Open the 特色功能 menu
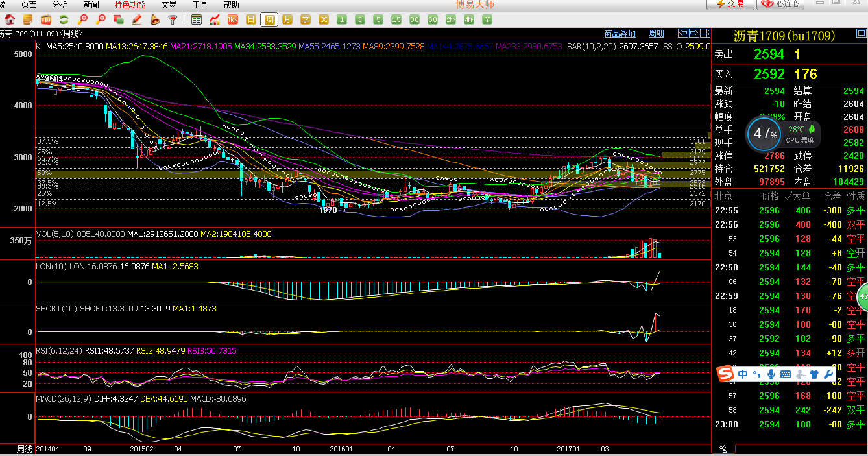 [x=130, y=5]
